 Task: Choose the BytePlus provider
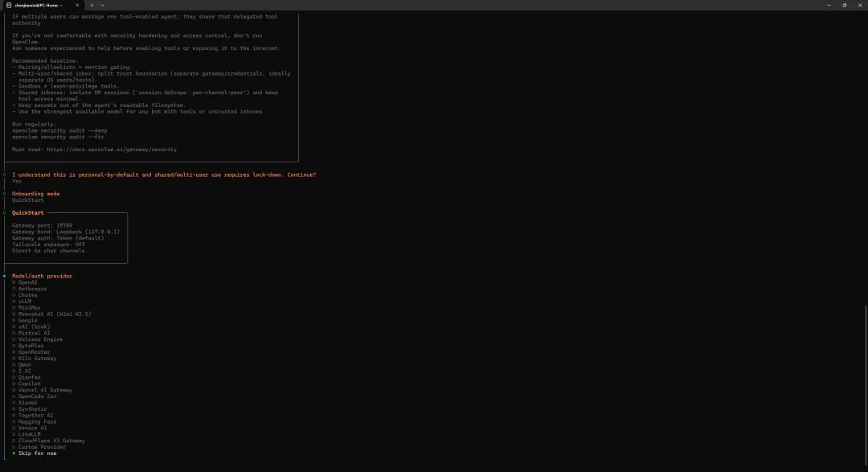[x=27, y=346]
